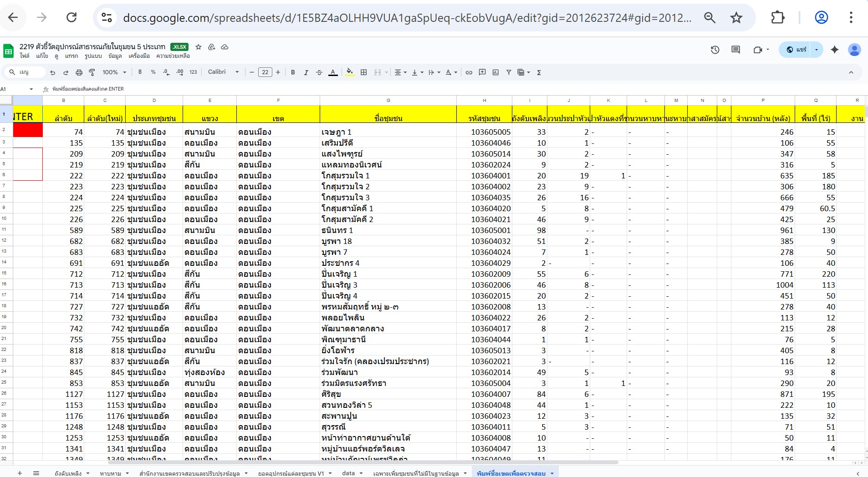This screenshot has width=868, height=477.
Task: Open the แทรก menu
Action: 71,56
